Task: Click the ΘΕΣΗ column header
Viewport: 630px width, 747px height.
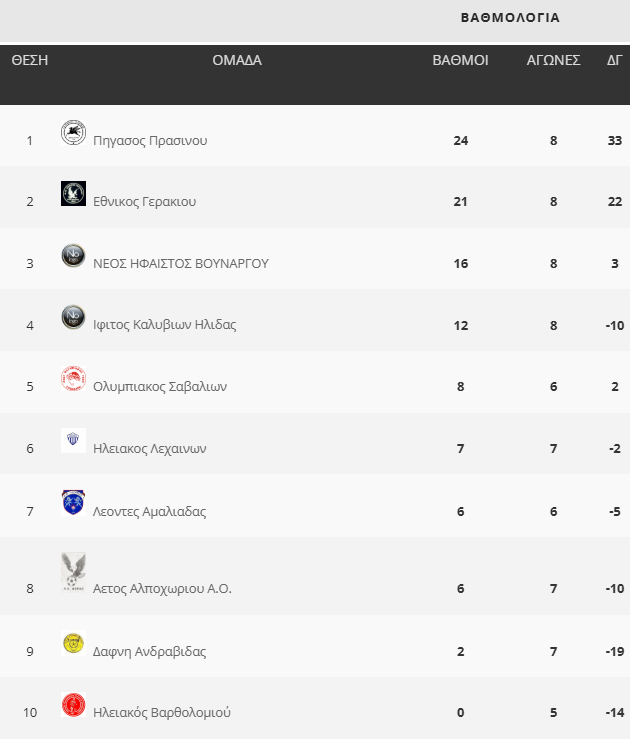Action: click(x=30, y=60)
